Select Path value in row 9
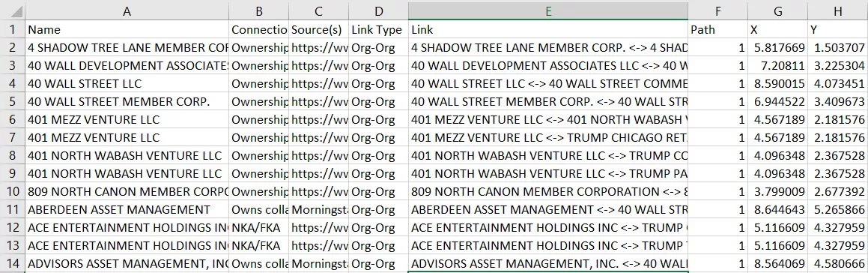 tap(718, 174)
